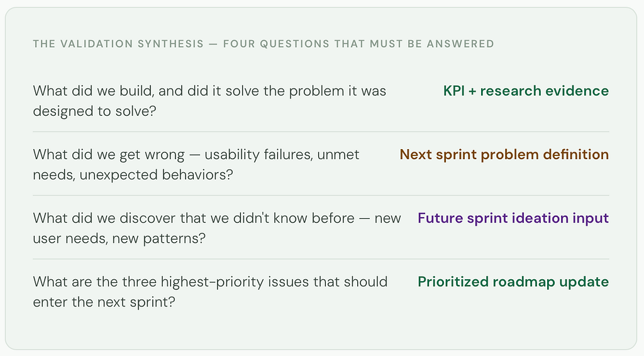Click the divider above the last question
This screenshot has height=356, width=644.
tap(321, 259)
